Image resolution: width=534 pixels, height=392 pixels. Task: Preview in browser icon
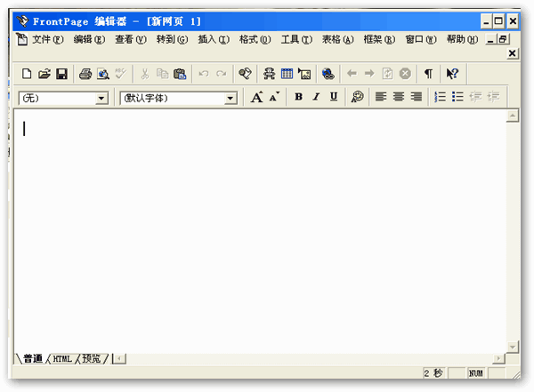pos(103,74)
